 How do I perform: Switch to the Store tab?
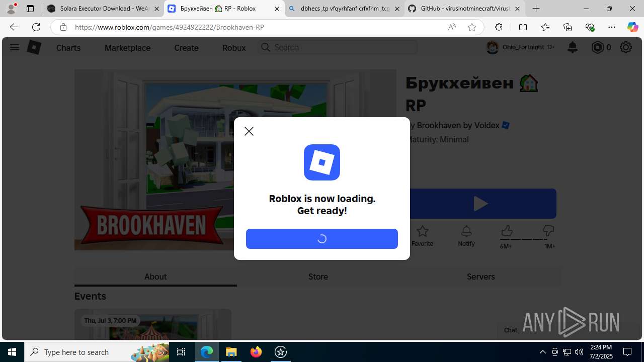coord(318,277)
